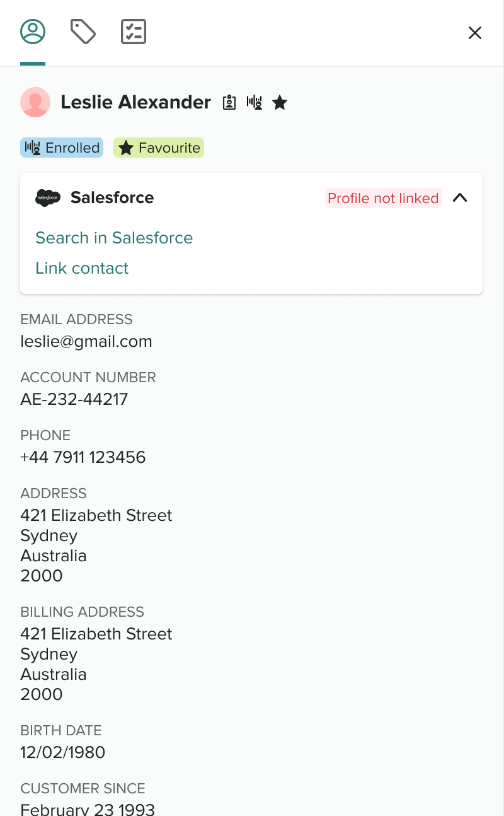Click Leslie Alexander's avatar picture
The height and width of the screenshot is (816, 504).
35,102
